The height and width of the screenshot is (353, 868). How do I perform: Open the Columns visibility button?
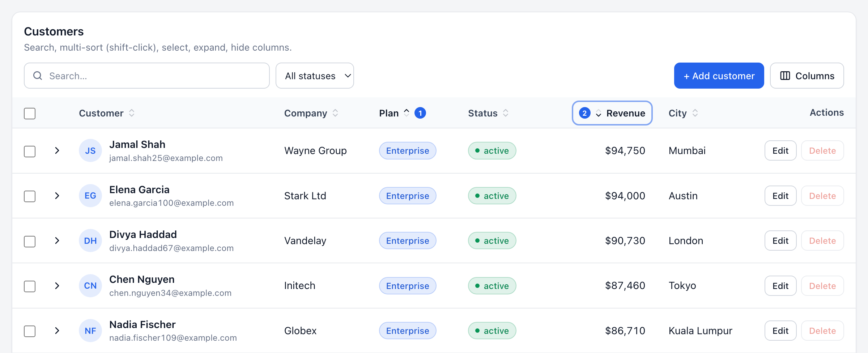pos(807,76)
